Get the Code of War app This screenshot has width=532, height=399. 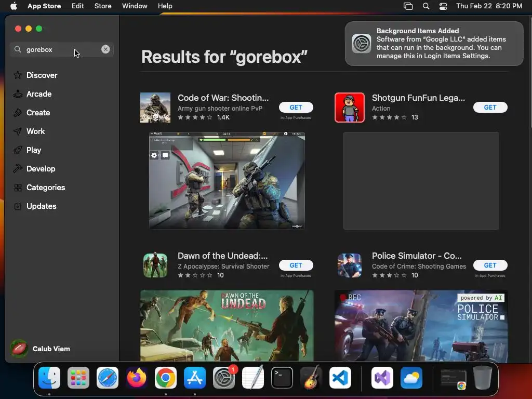click(296, 107)
